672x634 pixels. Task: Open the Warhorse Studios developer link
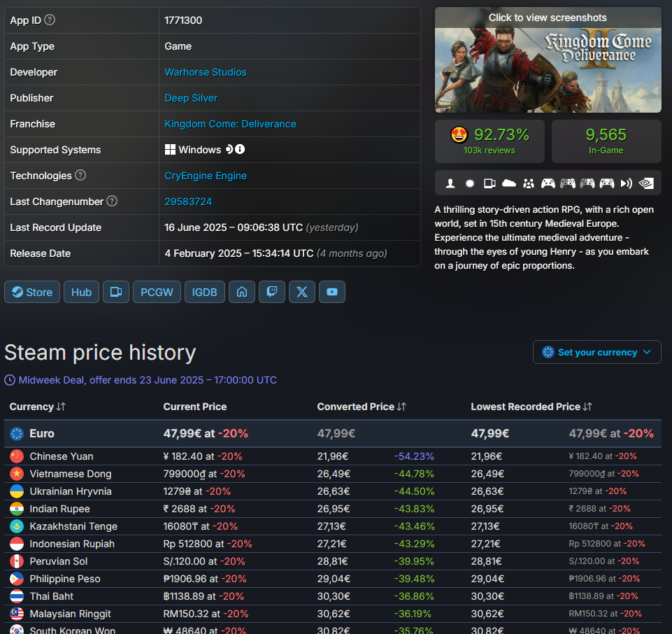click(206, 72)
